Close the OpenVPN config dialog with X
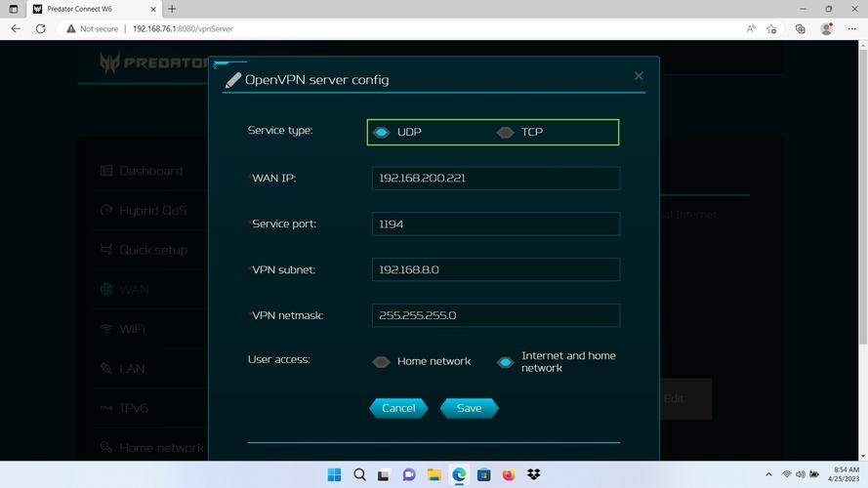Screen dimensions: 868x488 click(x=639, y=76)
